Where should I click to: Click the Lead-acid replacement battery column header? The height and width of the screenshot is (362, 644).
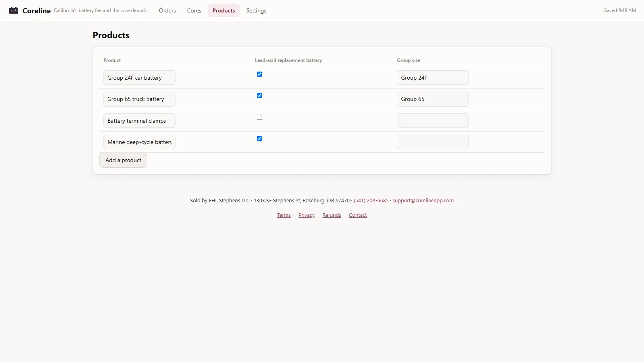(x=288, y=60)
